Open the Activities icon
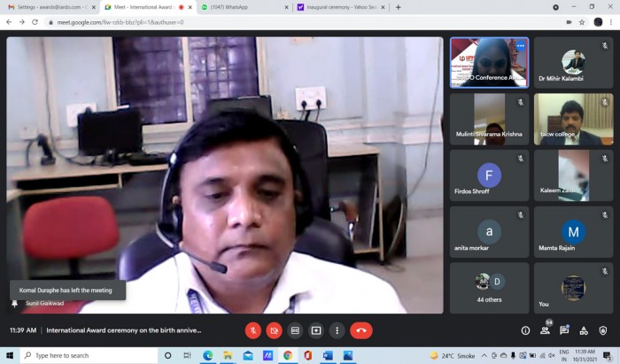The width and height of the screenshot is (620, 364). 584,330
